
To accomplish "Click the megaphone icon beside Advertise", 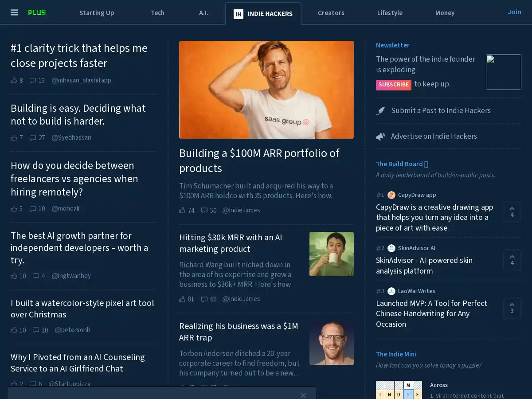I will (380, 137).
